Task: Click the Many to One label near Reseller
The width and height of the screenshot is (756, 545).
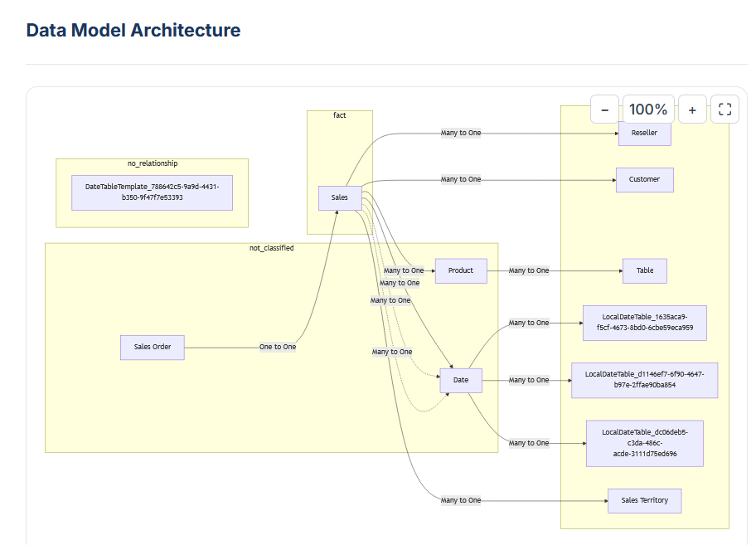Action: 462,132
